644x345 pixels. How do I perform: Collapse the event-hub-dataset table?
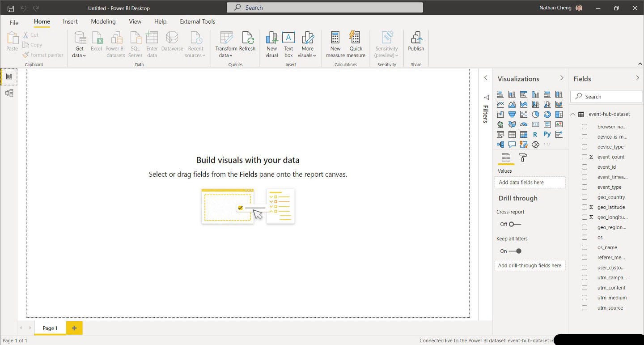[573, 114]
